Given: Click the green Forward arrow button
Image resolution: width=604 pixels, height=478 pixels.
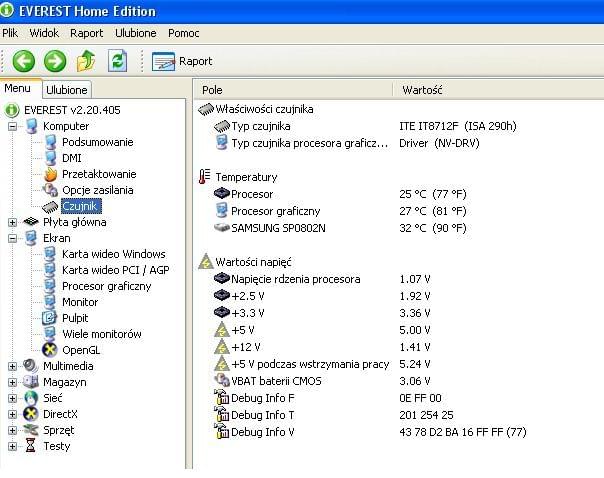Looking at the screenshot, I should [x=55, y=61].
